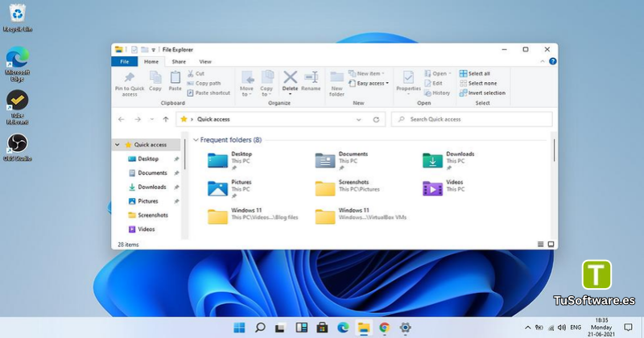Click the Paste ribbon icon
This screenshot has width=644, height=338.
click(175, 81)
